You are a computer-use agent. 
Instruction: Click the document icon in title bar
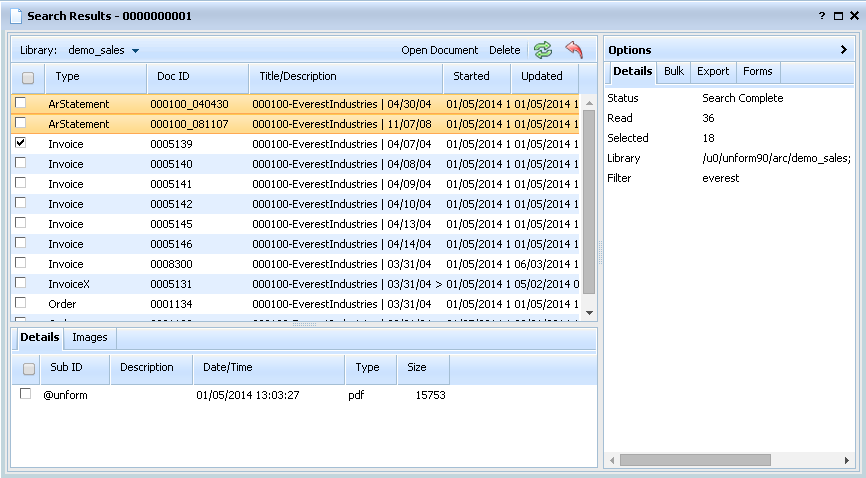point(15,16)
